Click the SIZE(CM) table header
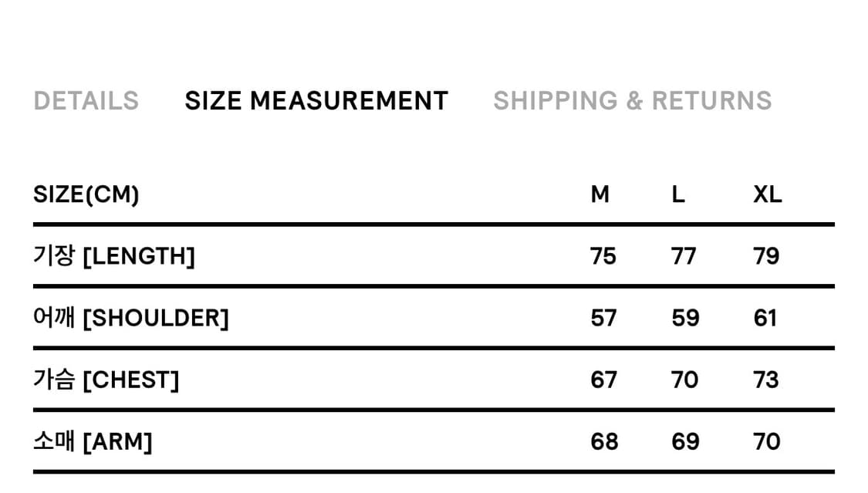Screen dimensions: 868x493 tap(86, 194)
